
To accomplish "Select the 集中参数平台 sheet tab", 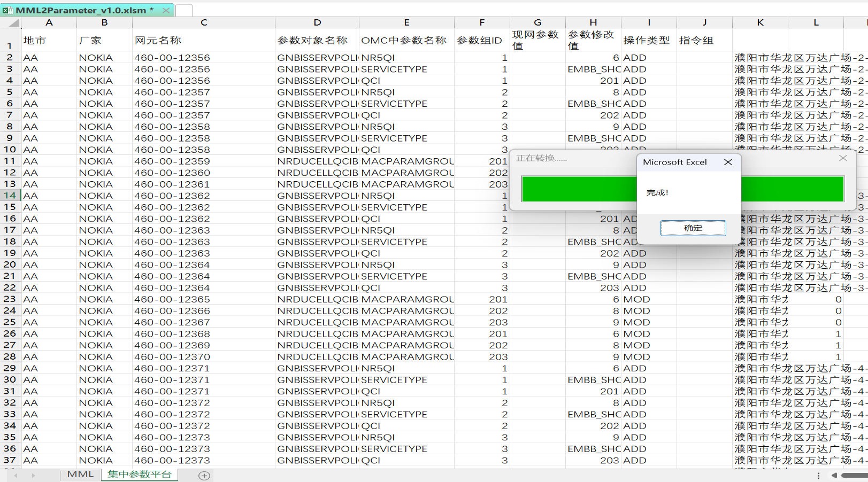I will click(x=139, y=475).
